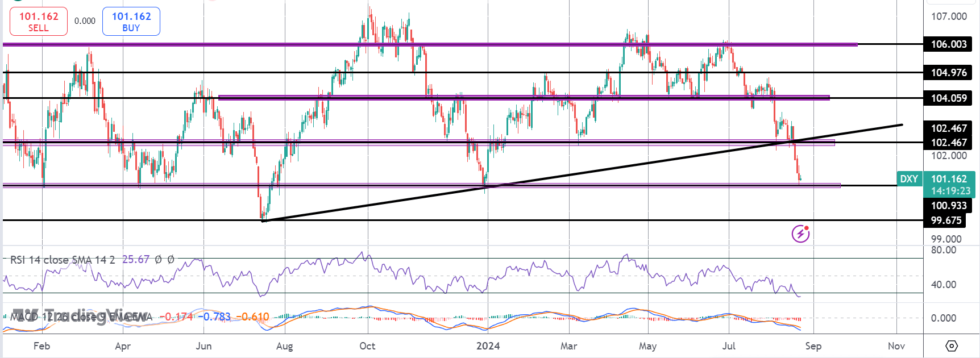Select the horizontal line at 104.976
980x358 pixels.
coord(462,72)
